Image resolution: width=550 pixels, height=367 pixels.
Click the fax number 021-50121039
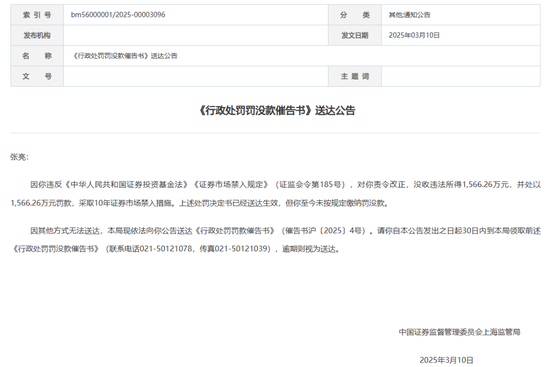(241, 249)
